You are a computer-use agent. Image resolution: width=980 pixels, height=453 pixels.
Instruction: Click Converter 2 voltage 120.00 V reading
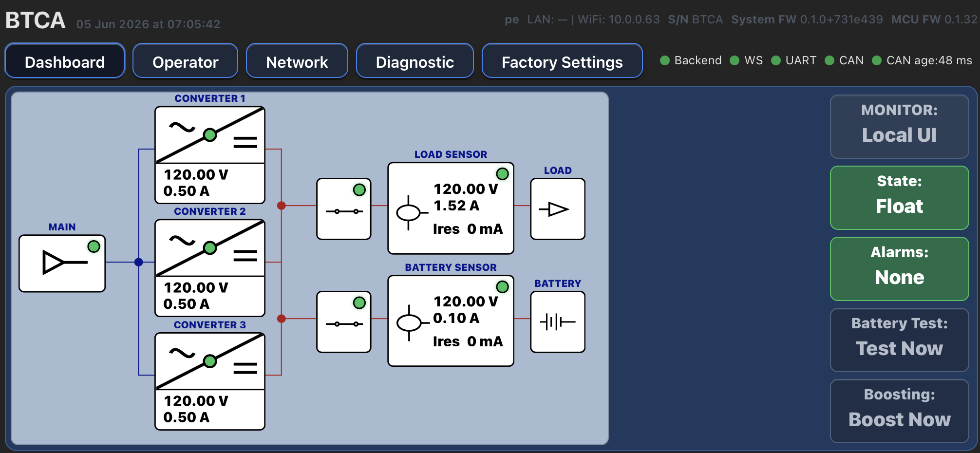[x=196, y=287]
